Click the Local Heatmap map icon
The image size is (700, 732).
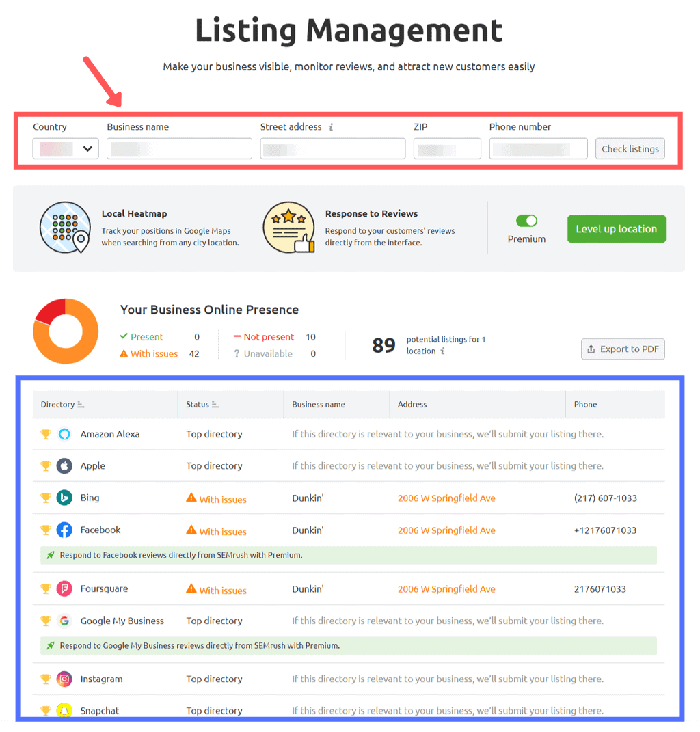[65, 228]
